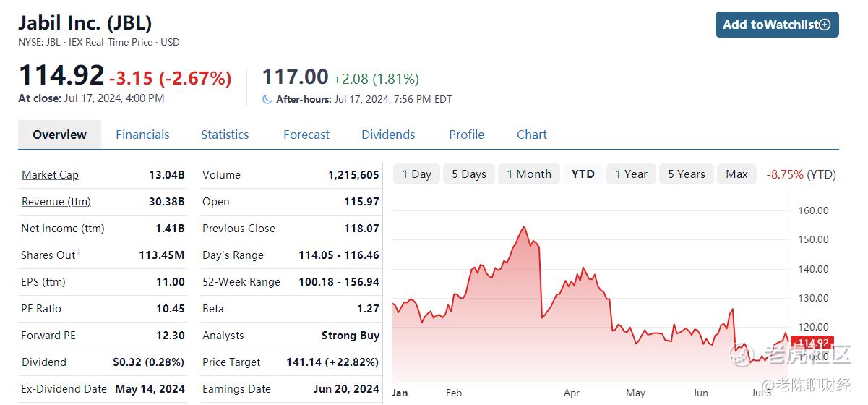Select the 5 Days chart range

point(469,174)
